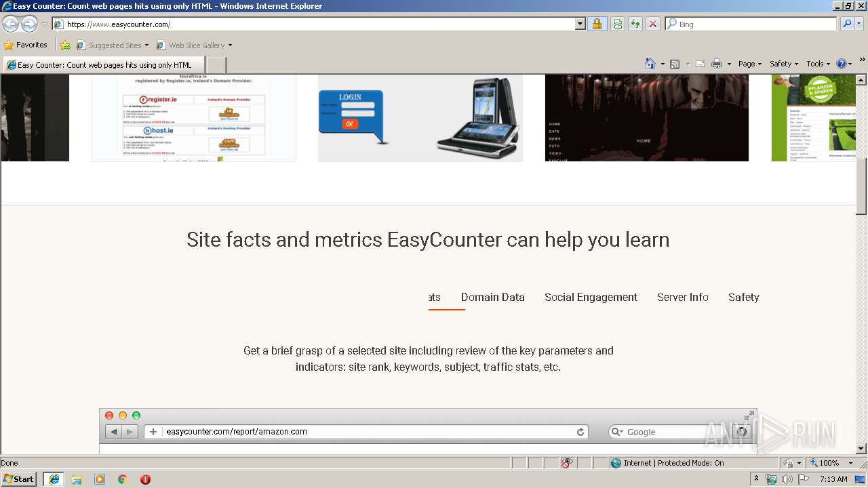The height and width of the screenshot is (488, 868).
Task: Refresh the page with the green arrows
Action: pyautogui.click(x=635, y=24)
